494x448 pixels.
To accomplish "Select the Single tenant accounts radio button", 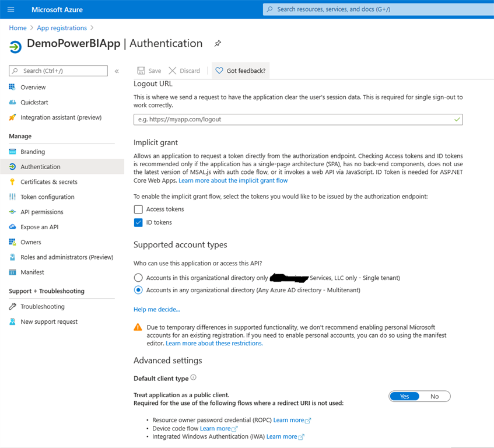I will [x=138, y=278].
